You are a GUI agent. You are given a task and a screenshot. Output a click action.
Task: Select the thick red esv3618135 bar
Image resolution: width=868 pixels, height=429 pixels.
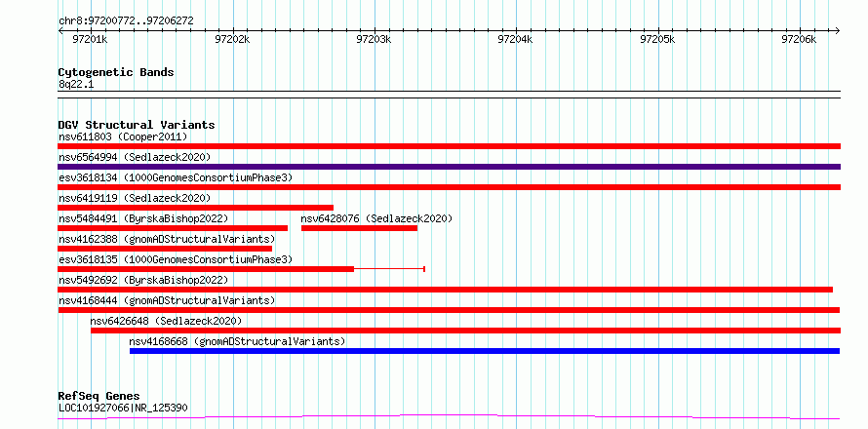click(x=206, y=269)
